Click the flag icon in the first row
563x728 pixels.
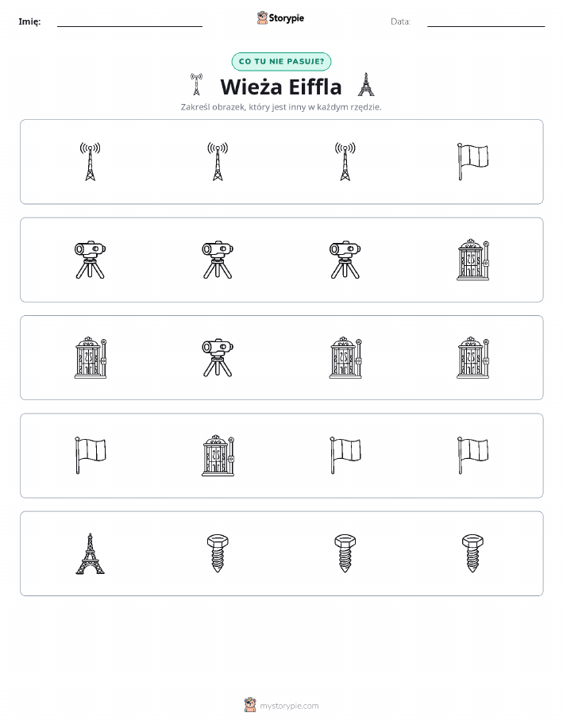pos(473,162)
